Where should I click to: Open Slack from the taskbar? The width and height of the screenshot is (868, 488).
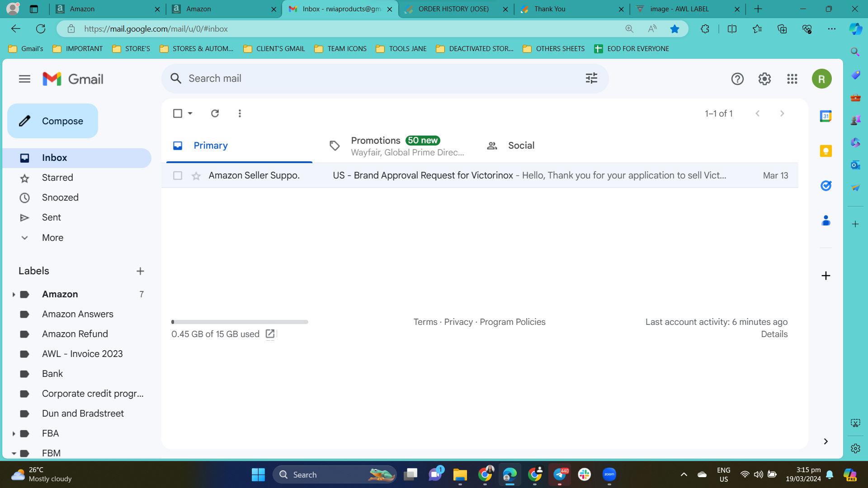coord(585,474)
